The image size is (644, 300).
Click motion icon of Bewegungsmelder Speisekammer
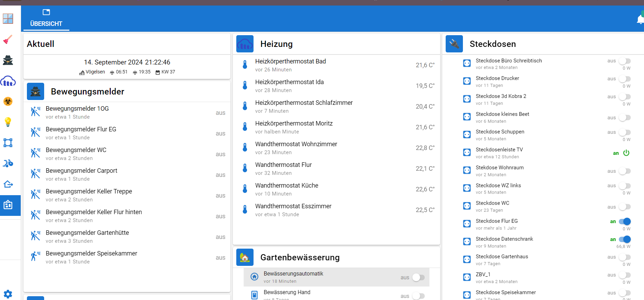point(36,257)
